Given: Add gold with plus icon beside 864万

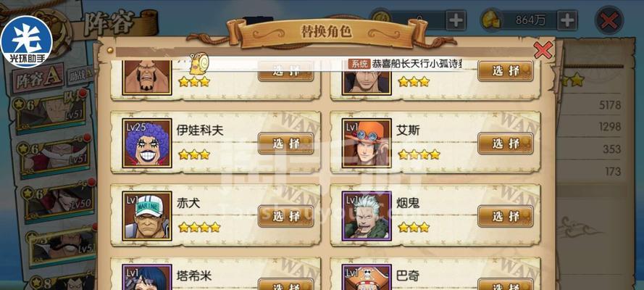Looking at the screenshot, I should 567,20.
